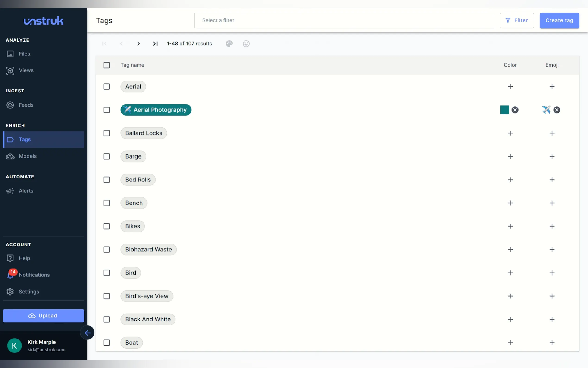Select the Ballard Locks tag checkbox

pos(107,133)
